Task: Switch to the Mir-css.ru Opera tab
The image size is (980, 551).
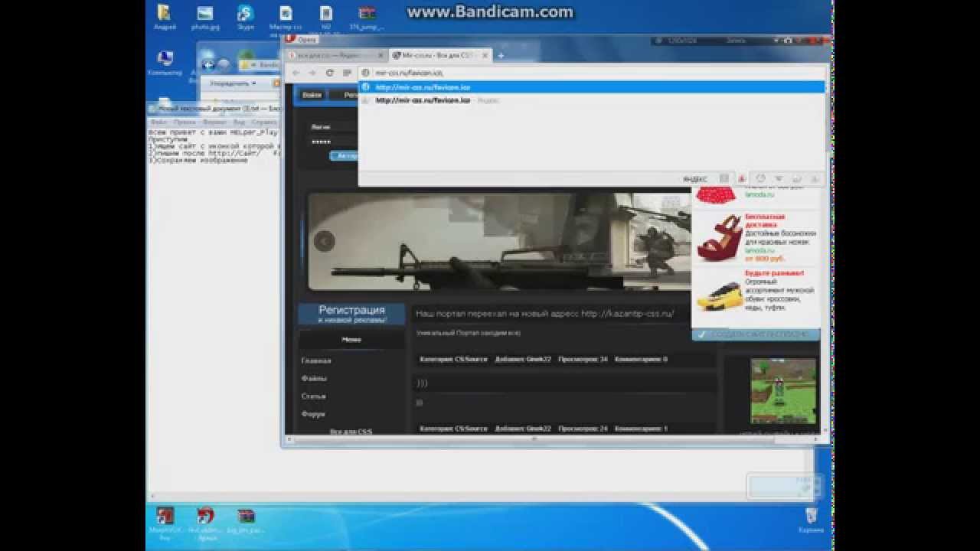Action: click(x=439, y=55)
